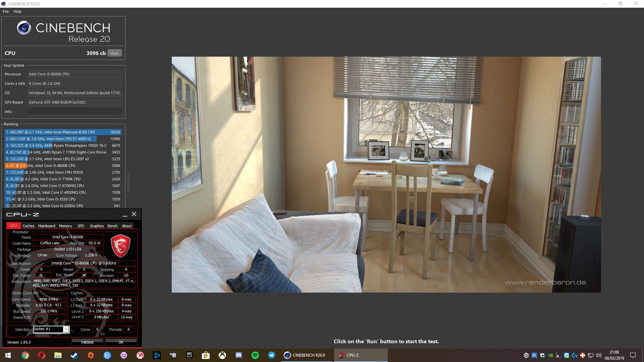644x362 pixels.
Task: Close the CPU-Z window
Action: (x=134, y=214)
